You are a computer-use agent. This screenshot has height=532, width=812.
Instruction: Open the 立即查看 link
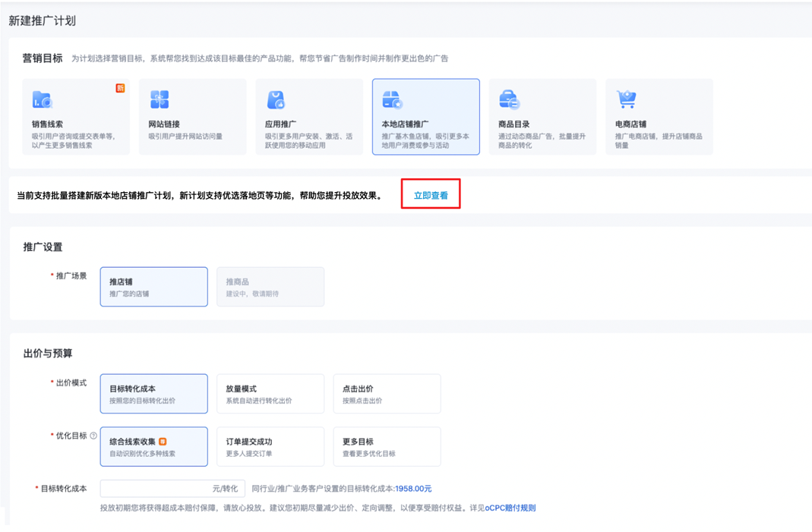coord(431,196)
